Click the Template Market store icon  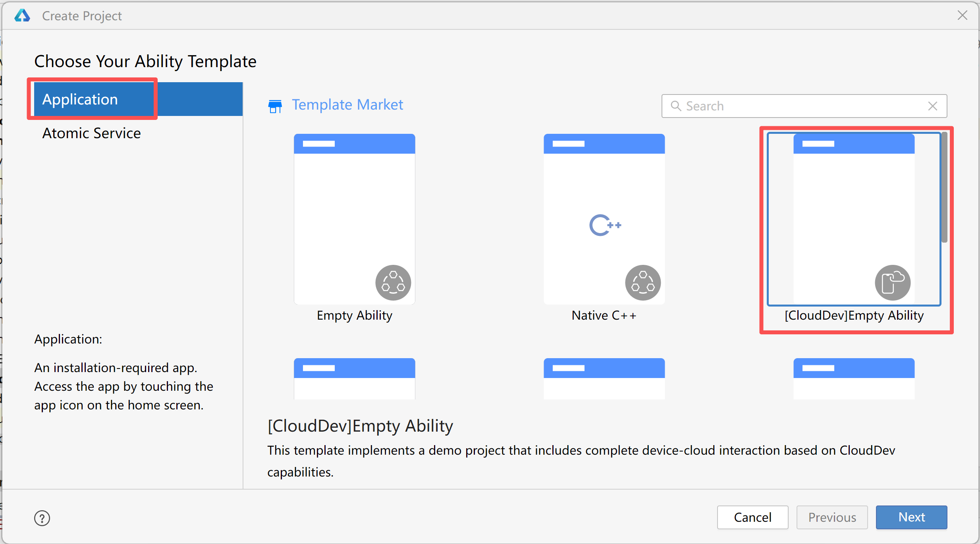coord(275,106)
